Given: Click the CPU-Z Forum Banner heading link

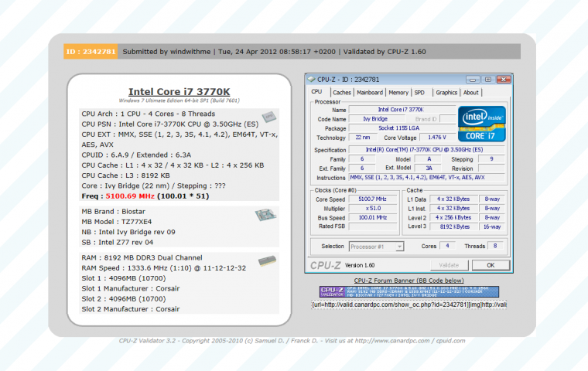Looking at the screenshot, I should [x=409, y=280].
